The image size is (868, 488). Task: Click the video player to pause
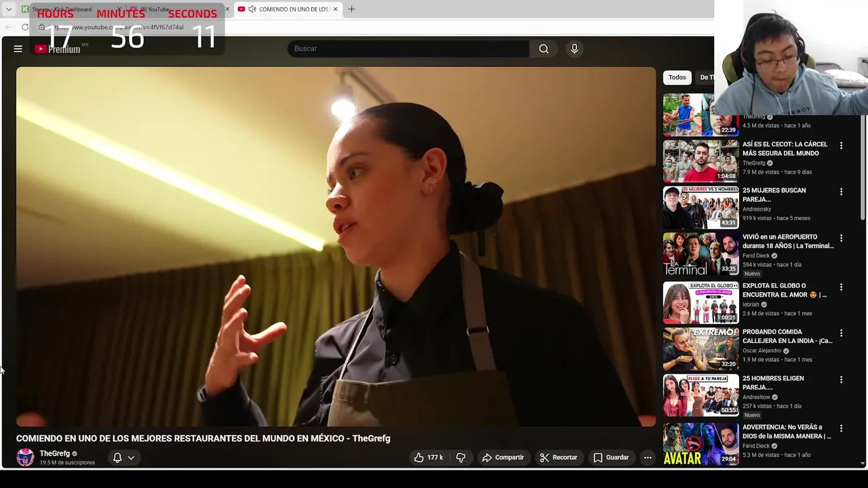point(336,247)
